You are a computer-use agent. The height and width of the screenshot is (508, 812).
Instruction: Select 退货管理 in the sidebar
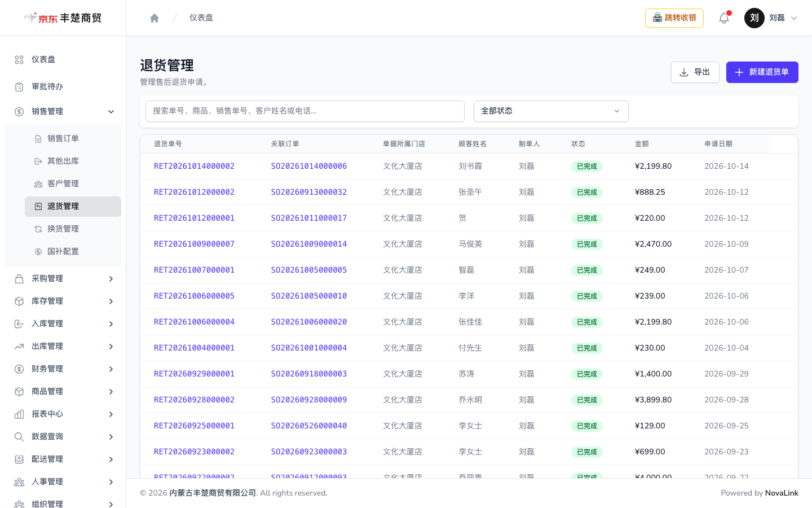point(73,207)
